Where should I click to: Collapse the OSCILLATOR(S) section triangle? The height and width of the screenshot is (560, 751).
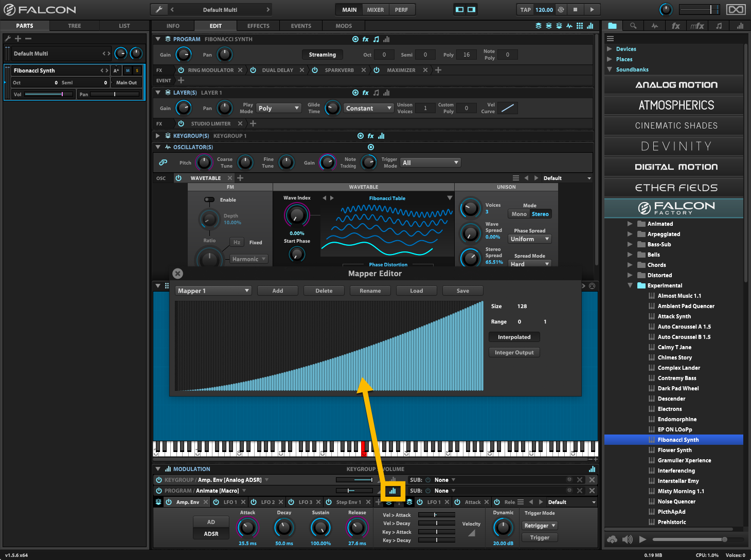pos(158,147)
